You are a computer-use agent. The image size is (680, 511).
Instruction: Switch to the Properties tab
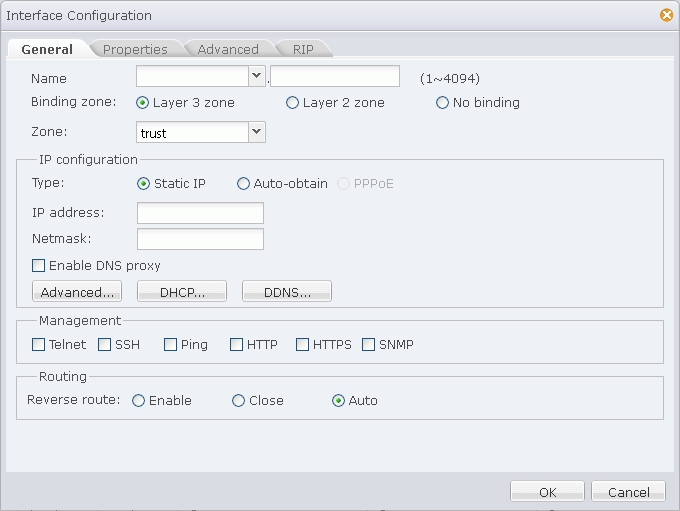tap(135, 49)
